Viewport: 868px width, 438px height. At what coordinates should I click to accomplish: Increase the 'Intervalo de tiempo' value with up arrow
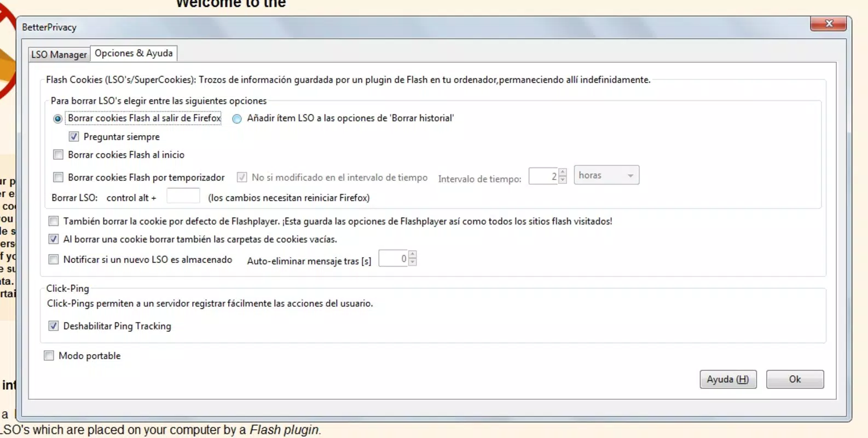(x=563, y=172)
